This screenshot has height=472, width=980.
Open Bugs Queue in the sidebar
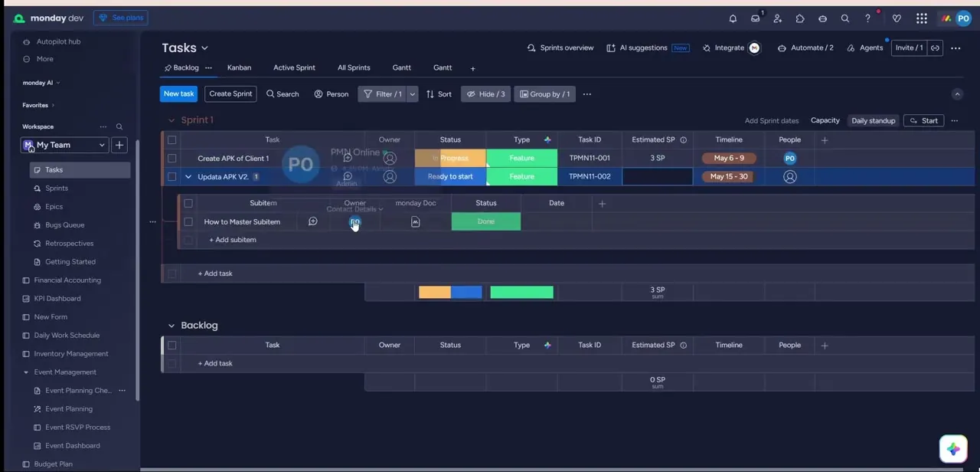click(64, 225)
